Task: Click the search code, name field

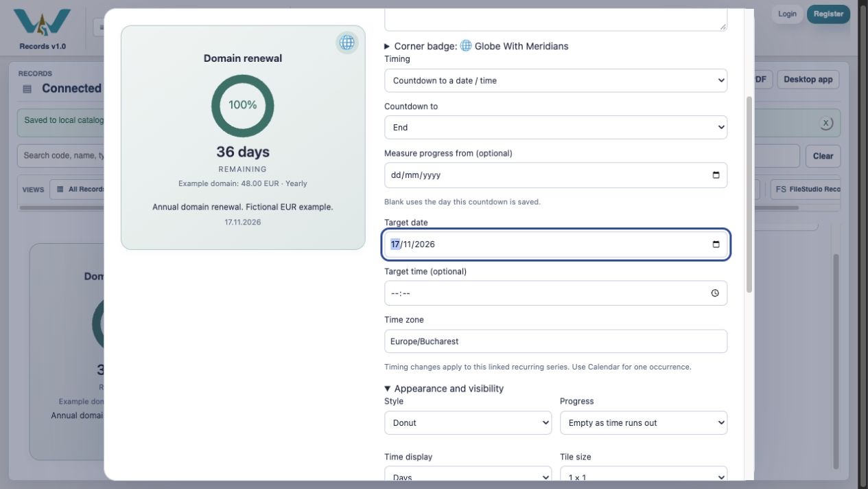Action: 62,156
